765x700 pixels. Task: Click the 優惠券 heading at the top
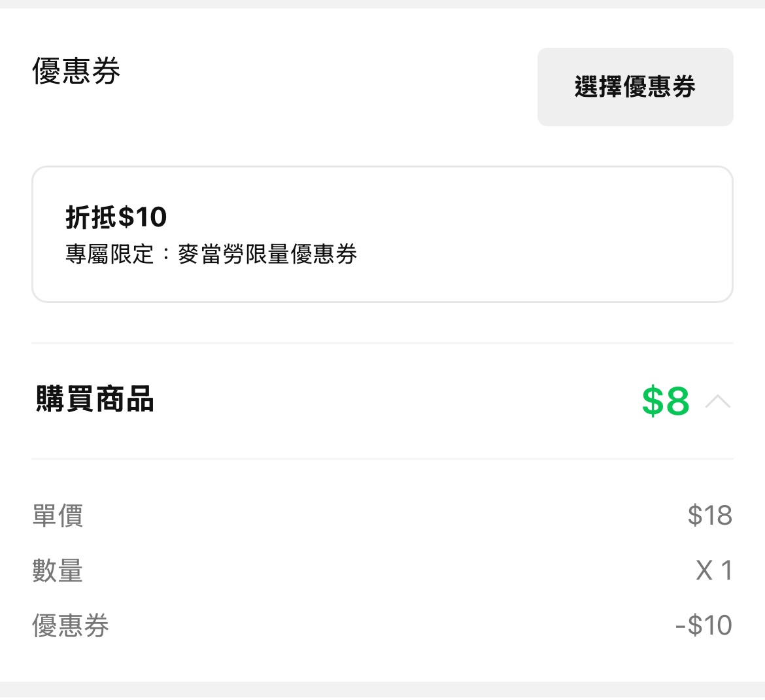tap(76, 71)
